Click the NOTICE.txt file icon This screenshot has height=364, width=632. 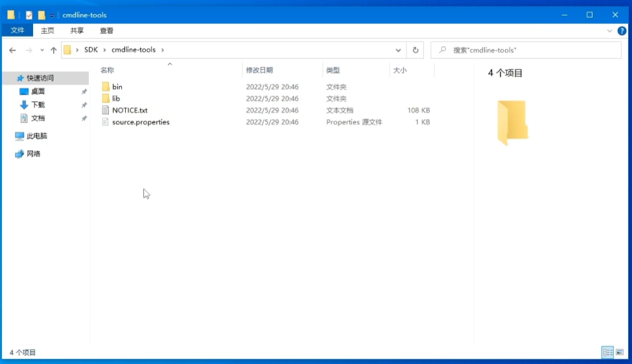[x=106, y=110]
